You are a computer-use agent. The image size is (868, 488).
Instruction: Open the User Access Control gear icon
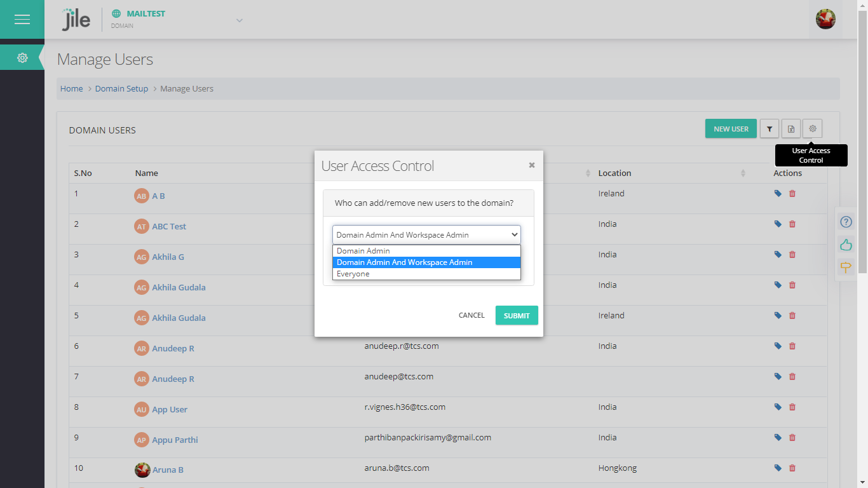tap(812, 129)
